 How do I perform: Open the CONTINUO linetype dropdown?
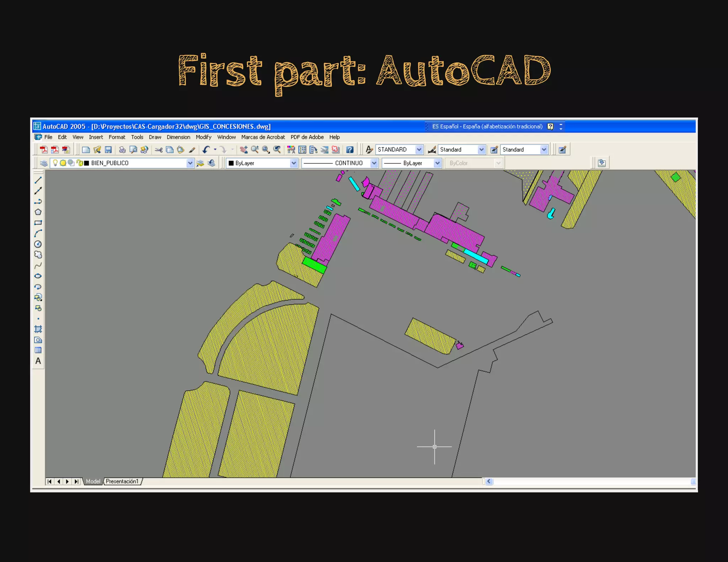[x=374, y=163]
